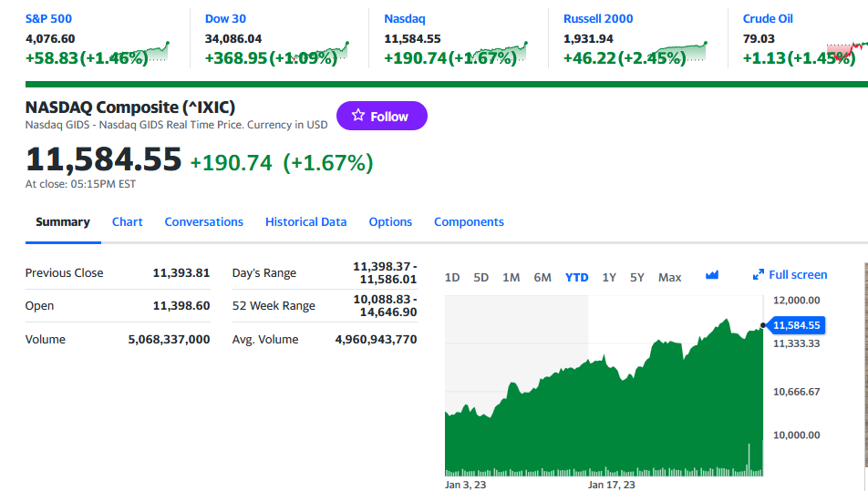Click the Jan 17, 23 axis label
The height and width of the screenshot is (491, 868).
tap(612, 485)
